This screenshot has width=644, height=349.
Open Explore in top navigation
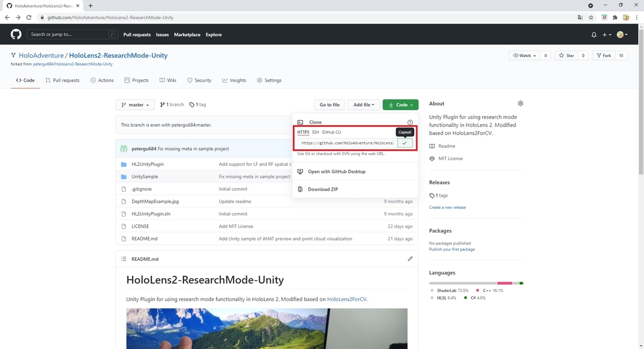pos(214,34)
